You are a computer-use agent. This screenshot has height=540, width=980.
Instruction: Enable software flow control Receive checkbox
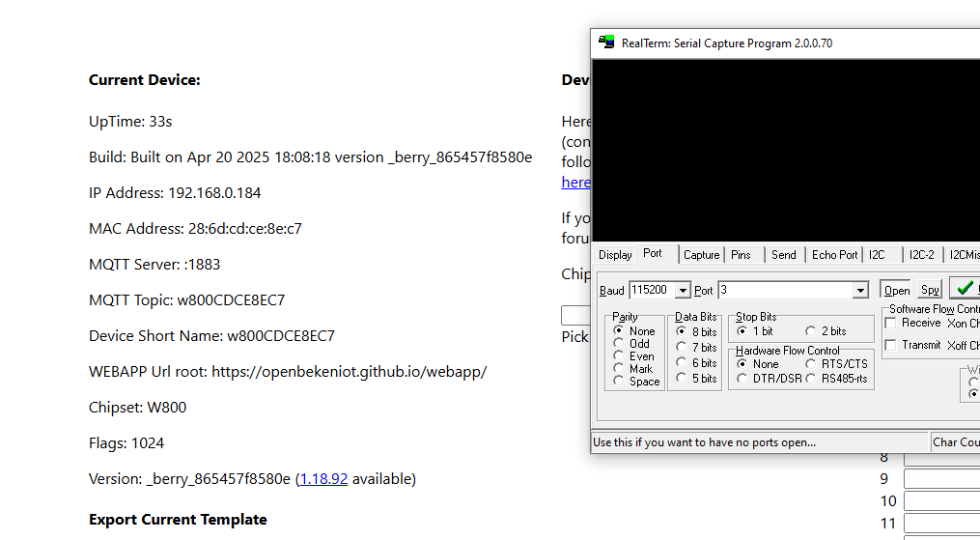click(891, 323)
